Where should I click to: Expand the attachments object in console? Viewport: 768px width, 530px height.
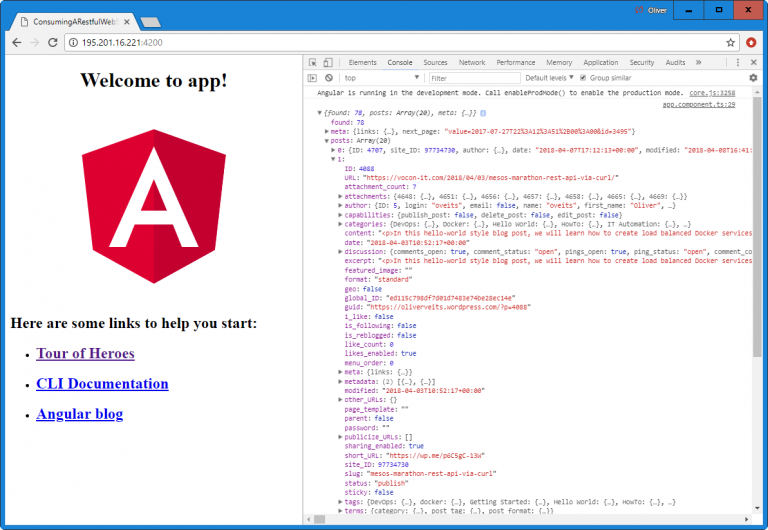(x=340, y=197)
